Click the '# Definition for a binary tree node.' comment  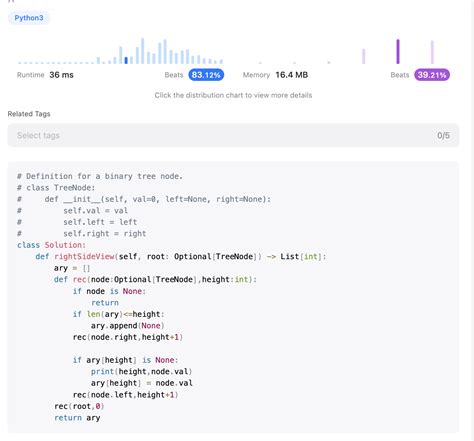(100, 176)
